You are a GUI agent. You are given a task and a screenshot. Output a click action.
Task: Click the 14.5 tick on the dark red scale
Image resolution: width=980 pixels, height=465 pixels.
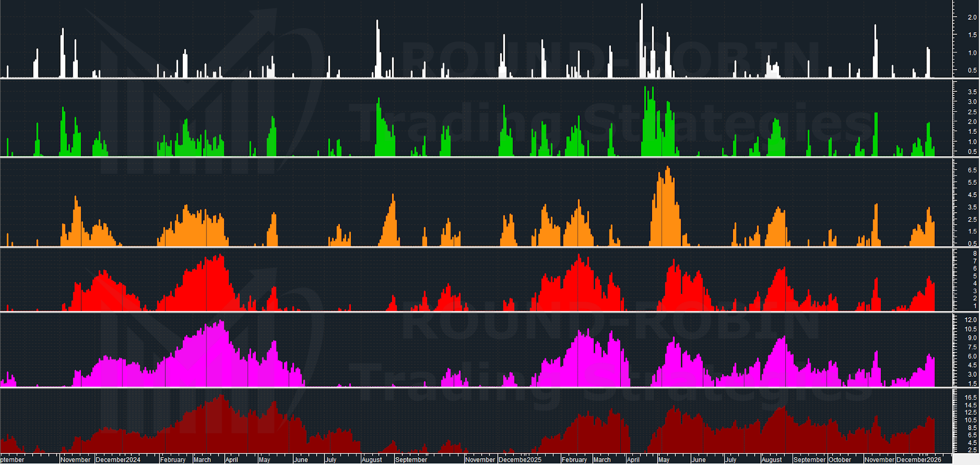click(970, 405)
